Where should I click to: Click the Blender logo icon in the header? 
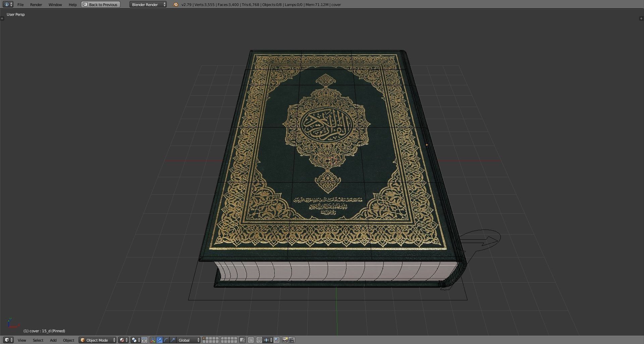(x=175, y=4)
